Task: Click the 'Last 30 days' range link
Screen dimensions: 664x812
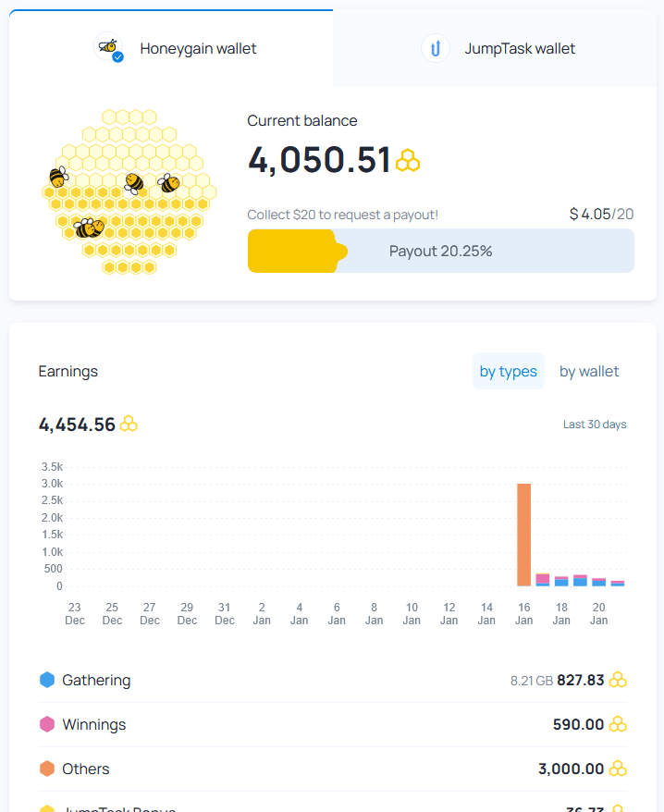Action: pyautogui.click(x=595, y=424)
